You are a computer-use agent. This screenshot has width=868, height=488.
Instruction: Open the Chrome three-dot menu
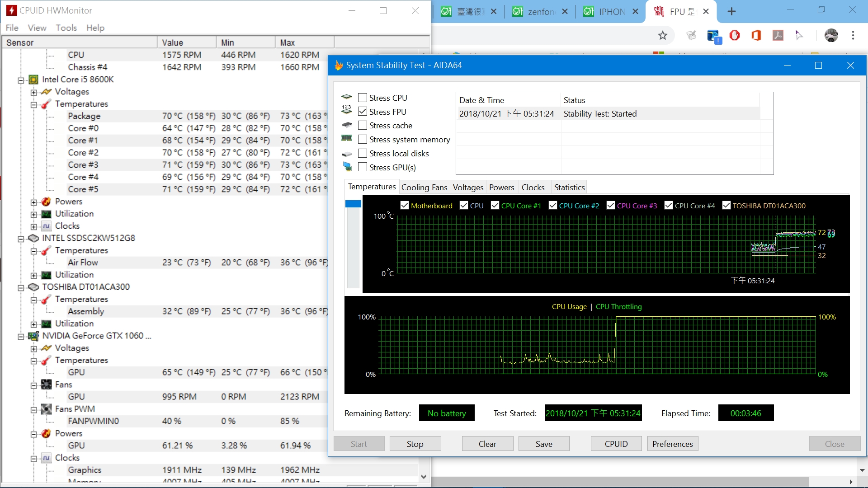point(853,35)
